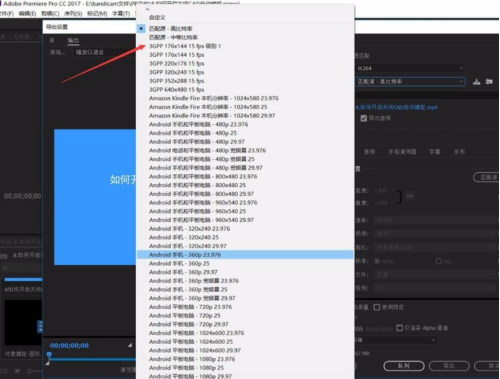Select Android 平板电脑 1080p 25 preset
Image resolution: width=500 pixels, height=379 pixels.
coord(245,368)
